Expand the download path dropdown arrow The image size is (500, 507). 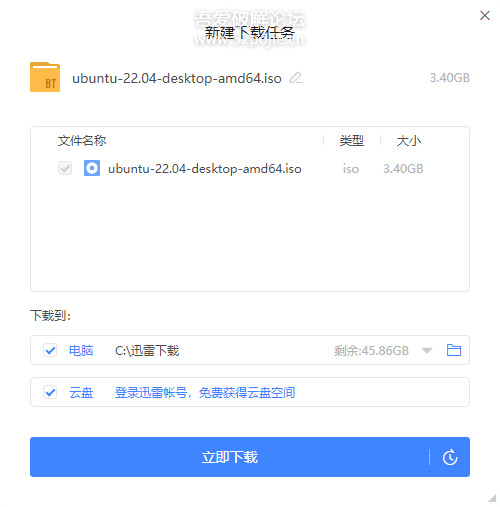pyautogui.click(x=427, y=350)
